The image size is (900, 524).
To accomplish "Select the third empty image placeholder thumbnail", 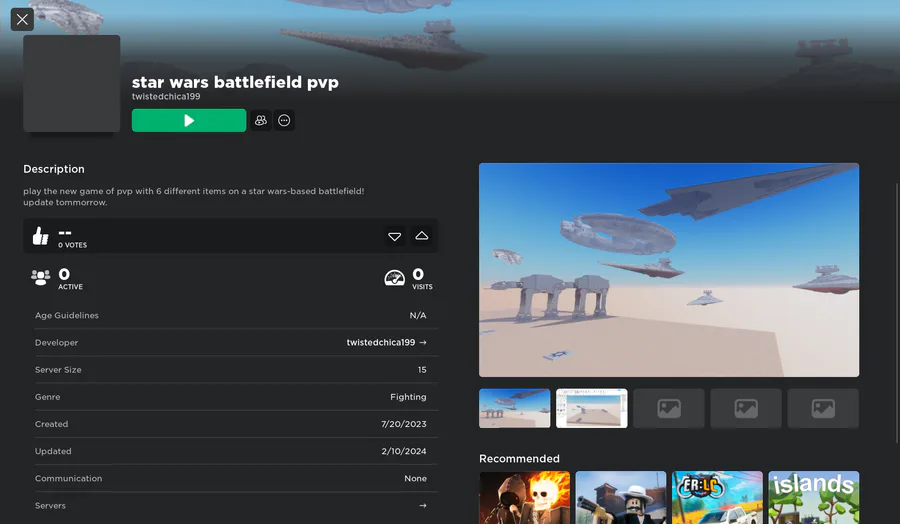I will [x=669, y=408].
